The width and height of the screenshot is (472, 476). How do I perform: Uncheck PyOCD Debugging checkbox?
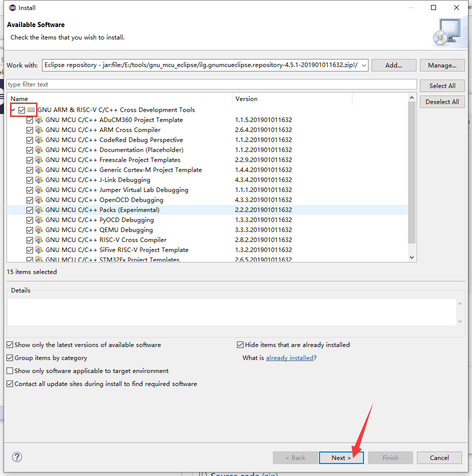[x=29, y=220]
